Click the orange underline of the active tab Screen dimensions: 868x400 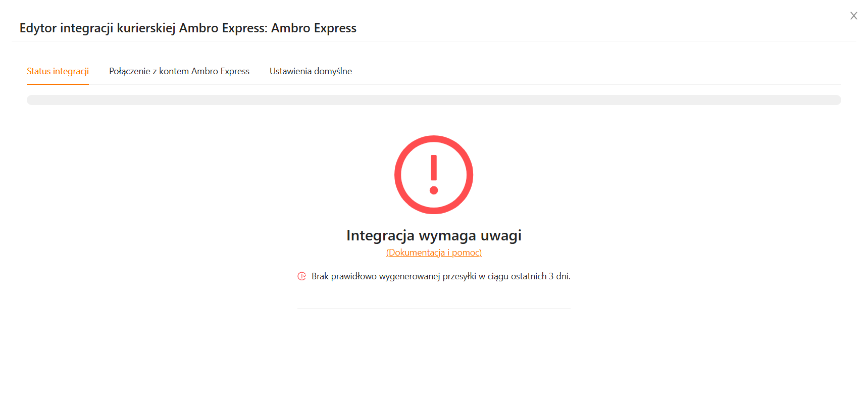click(58, 84)
